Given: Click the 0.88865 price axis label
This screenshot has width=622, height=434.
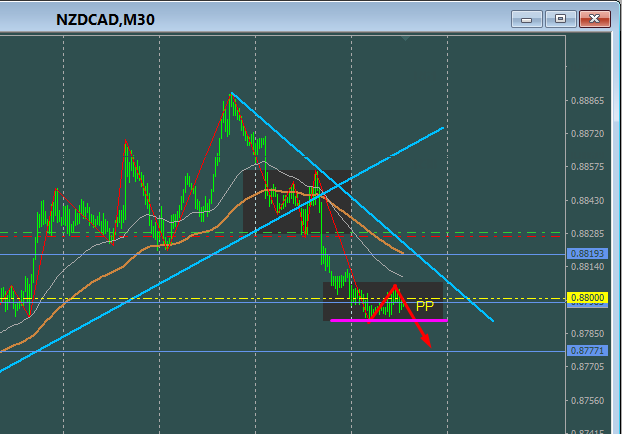Looking at the screenshot, I should (587, 101).
